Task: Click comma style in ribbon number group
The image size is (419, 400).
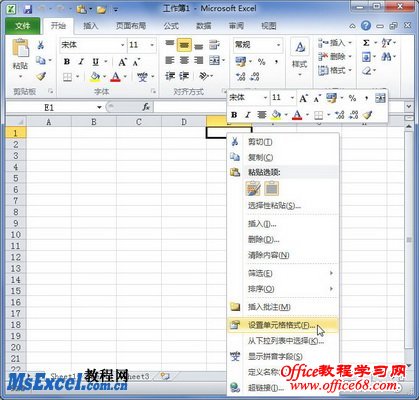Action: pyautogui.click(x=276, y=62)
